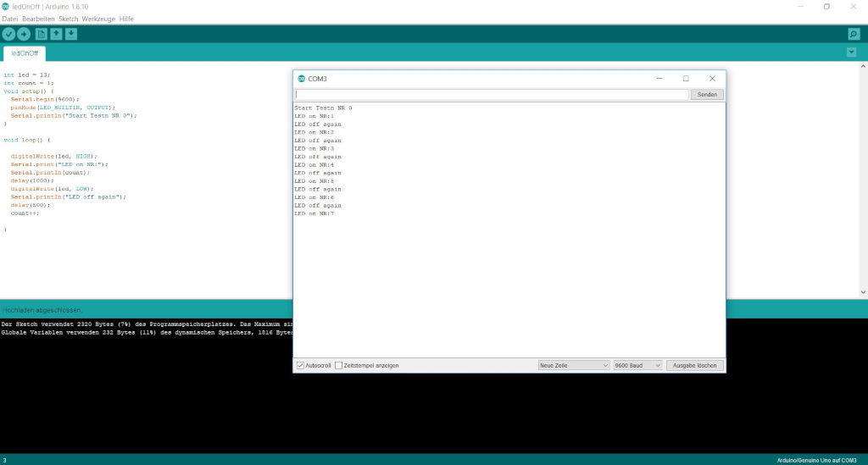Click the editor scrollbar up arrow

pyautogui.click(x=863, y=66)
